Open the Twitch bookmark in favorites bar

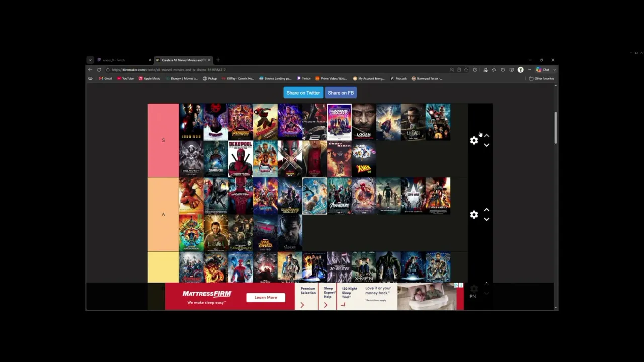tap(304, 78)
